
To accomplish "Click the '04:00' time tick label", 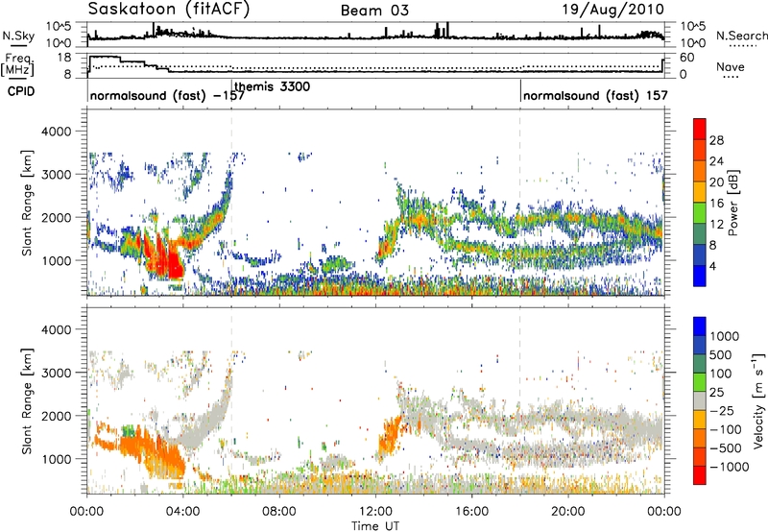I will 183,512.
